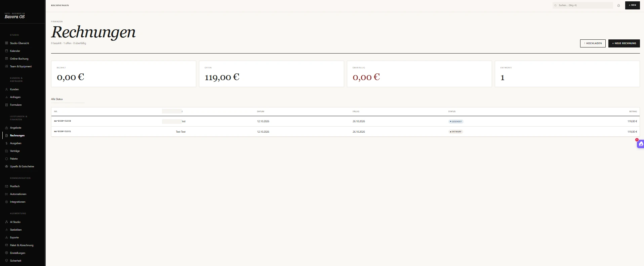Sort by the Datum column header

coord(260,111)
